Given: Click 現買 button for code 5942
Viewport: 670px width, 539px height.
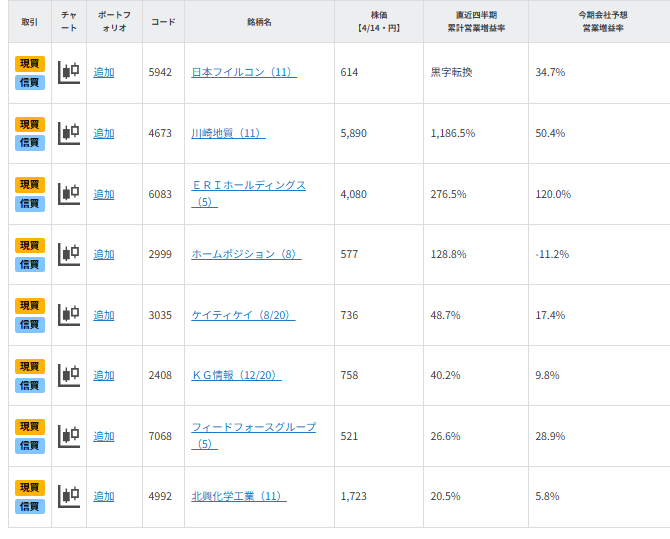Looking at the screenshot, I should coord(30,64).
